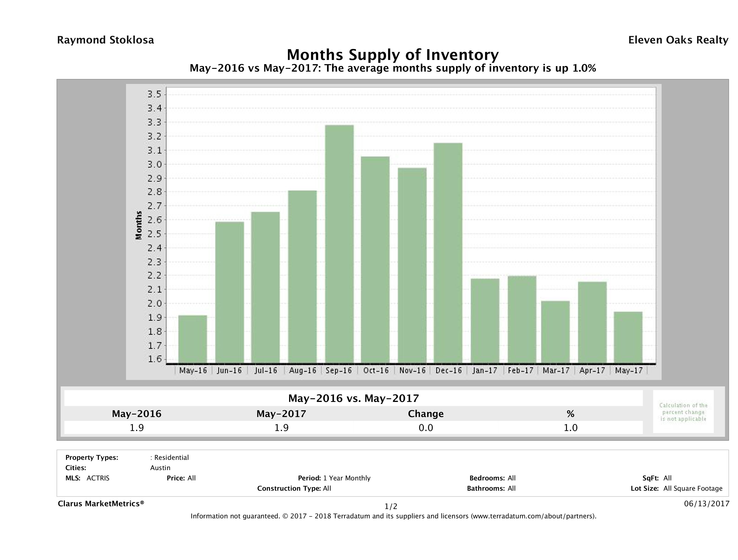Click the Jun-16 axis label
Image resolution: width=738 pixels, height=560 pixels.
(229, 370)
